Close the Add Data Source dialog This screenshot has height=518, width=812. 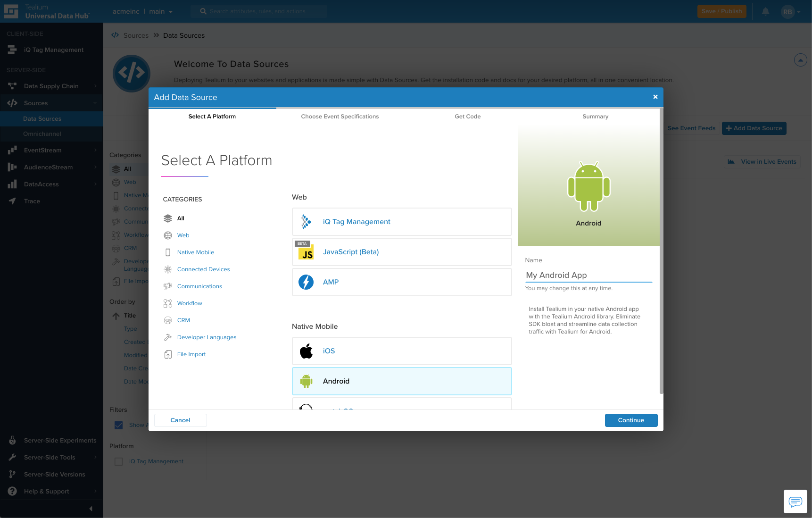pyautogui.click(x=655, y=97)
